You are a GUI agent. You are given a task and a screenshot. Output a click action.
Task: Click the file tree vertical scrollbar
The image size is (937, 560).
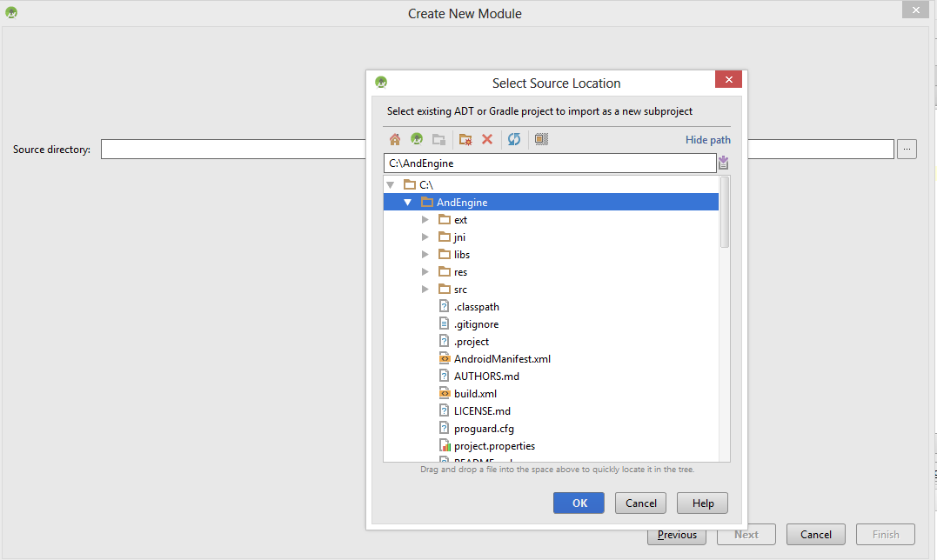click(724, 212)
